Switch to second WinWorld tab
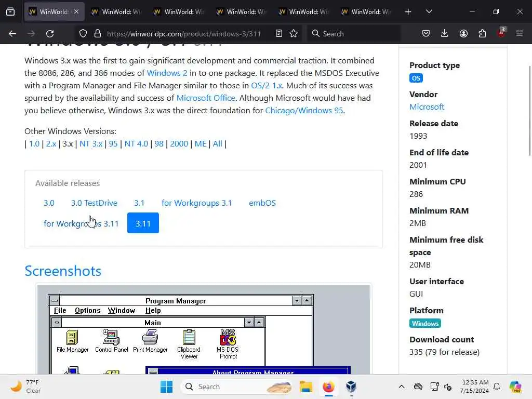The width and height of the screenshot is (532, 399). click(x=117, y=12)
